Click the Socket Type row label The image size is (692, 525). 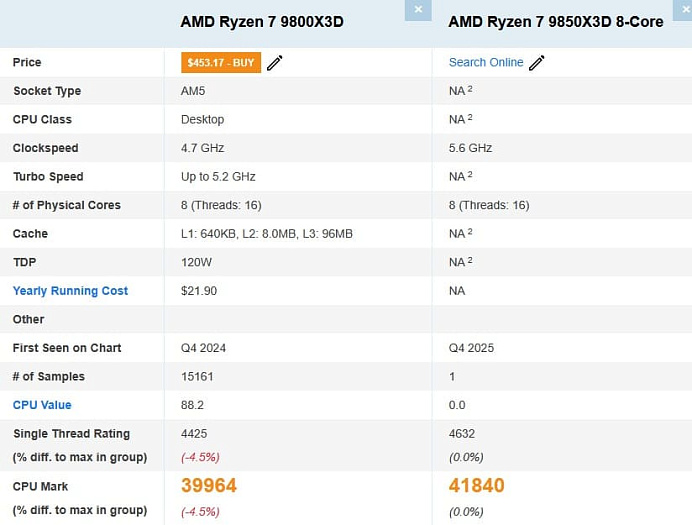click(x=47, y=91)
